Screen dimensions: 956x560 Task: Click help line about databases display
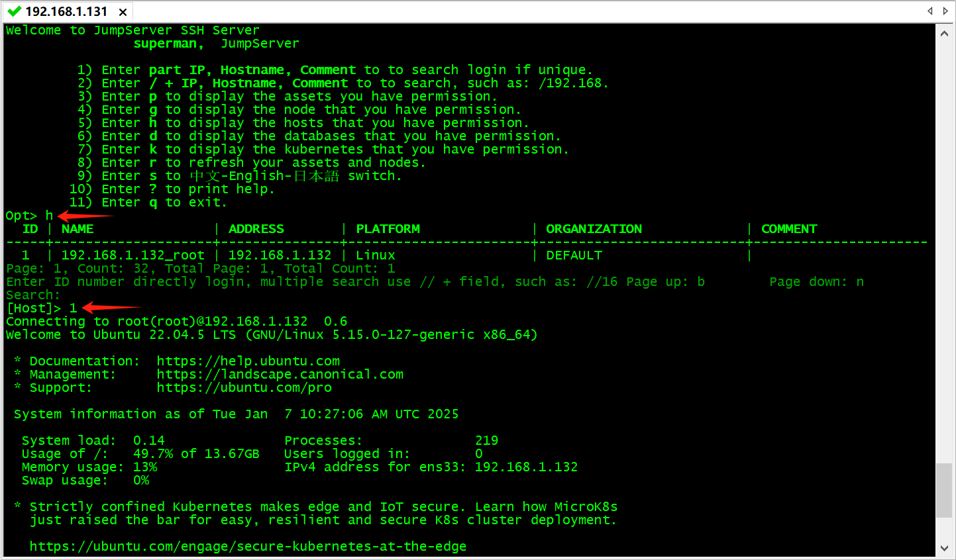[x=319, y=136]
